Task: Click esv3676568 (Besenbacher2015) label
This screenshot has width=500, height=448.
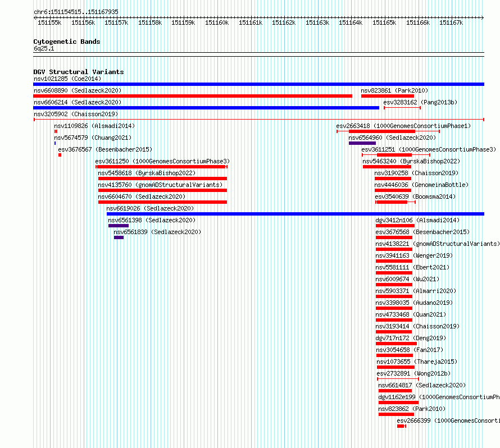Action: tap(423, 232)
